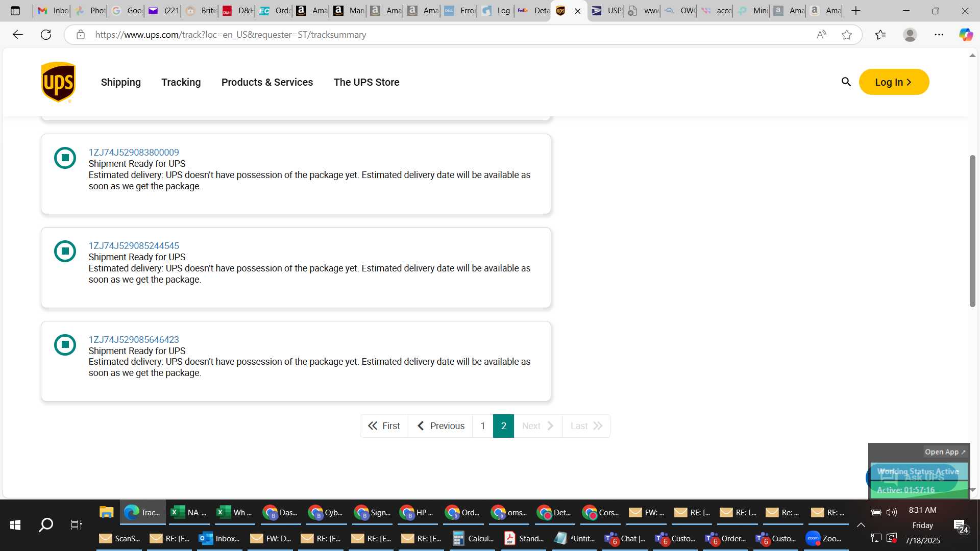The image size is (980, 551).
Task: Open the notification center icon
Action: pos(961,526)
